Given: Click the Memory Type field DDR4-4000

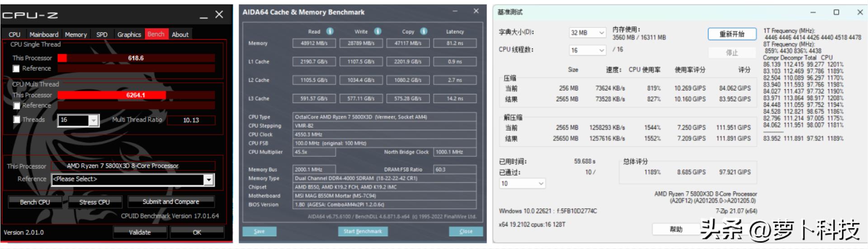Looking at the screenshot, I should (385, 179).
